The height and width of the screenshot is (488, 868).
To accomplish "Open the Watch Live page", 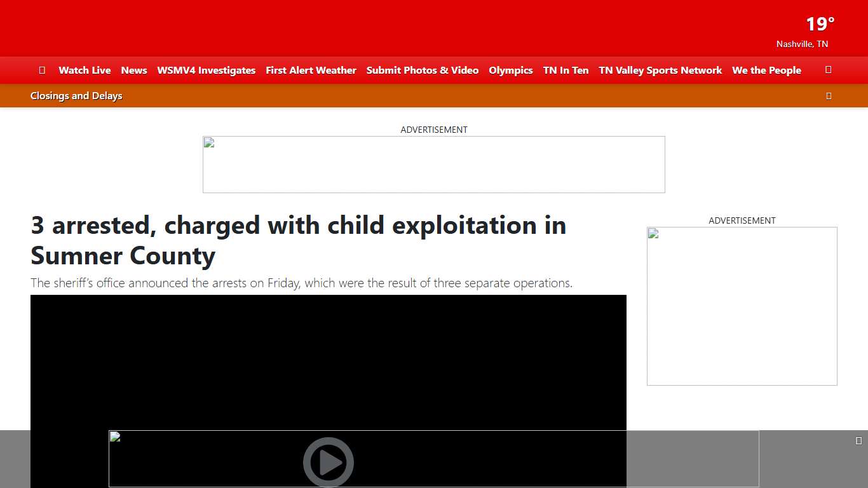I will tap(85, 71).
